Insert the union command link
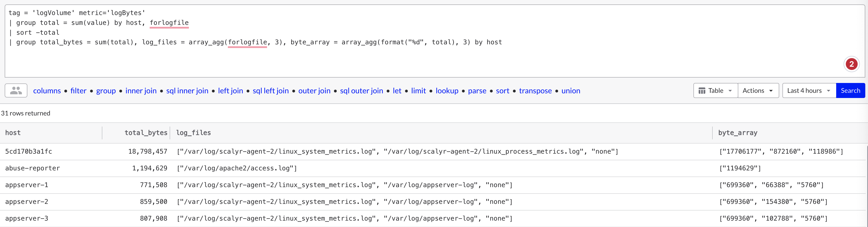 (571, 91)
